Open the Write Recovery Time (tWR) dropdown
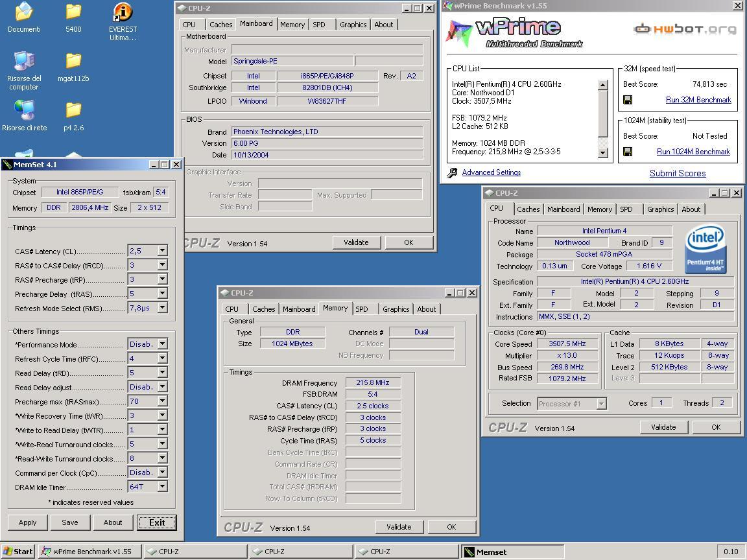 163,415
